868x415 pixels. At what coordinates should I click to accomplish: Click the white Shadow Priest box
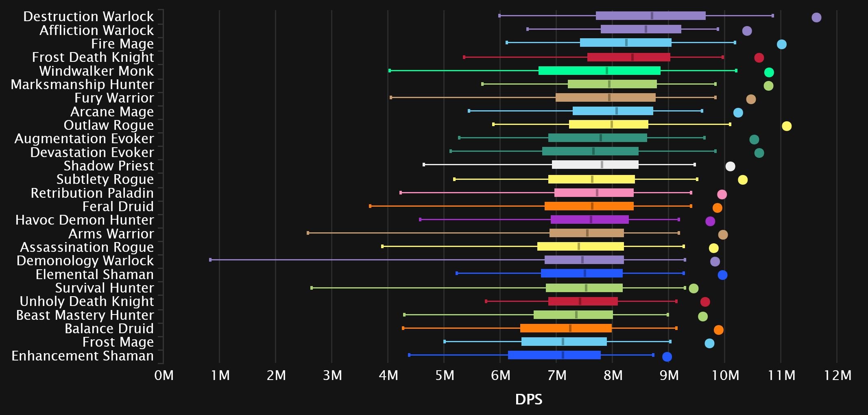pyautogui.click(x=595, y=165)
